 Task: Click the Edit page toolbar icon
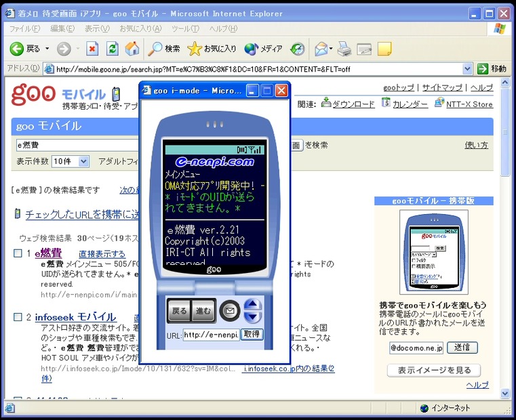[364, 49]
